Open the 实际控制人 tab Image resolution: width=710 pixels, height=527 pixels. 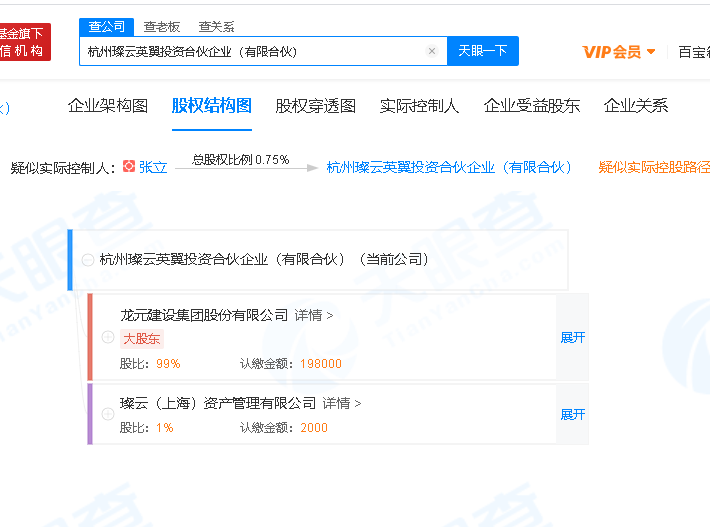[x=419, y=105]
